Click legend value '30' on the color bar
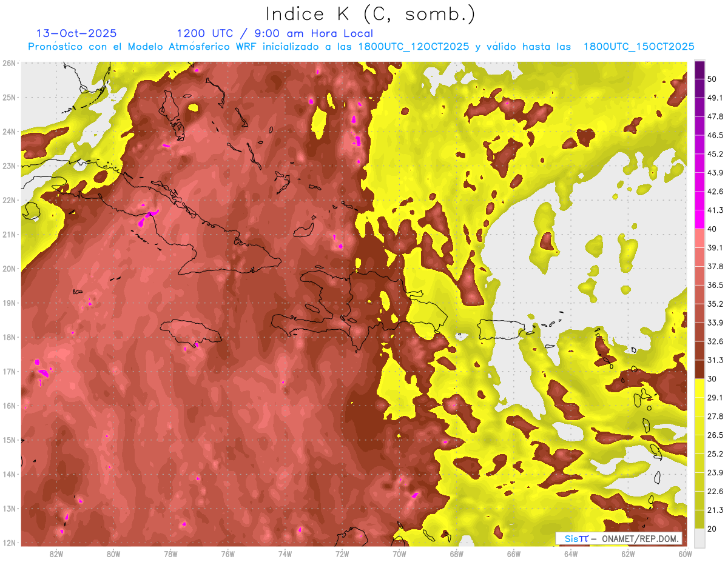Image resolution: width=728 pixels, height=562 pixels. point(712,379)
